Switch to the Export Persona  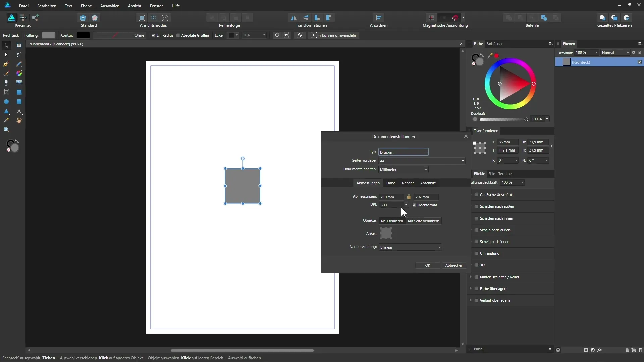tap(35, 18)
